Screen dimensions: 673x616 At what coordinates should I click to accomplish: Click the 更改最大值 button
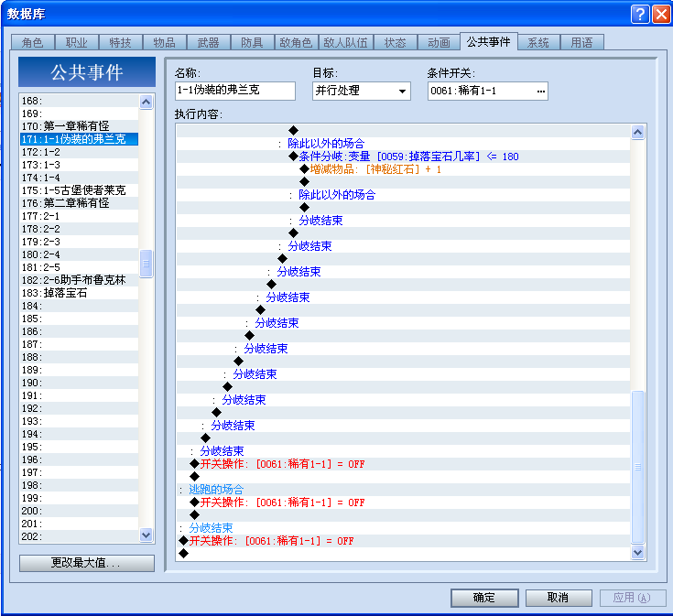click(87, 563)
